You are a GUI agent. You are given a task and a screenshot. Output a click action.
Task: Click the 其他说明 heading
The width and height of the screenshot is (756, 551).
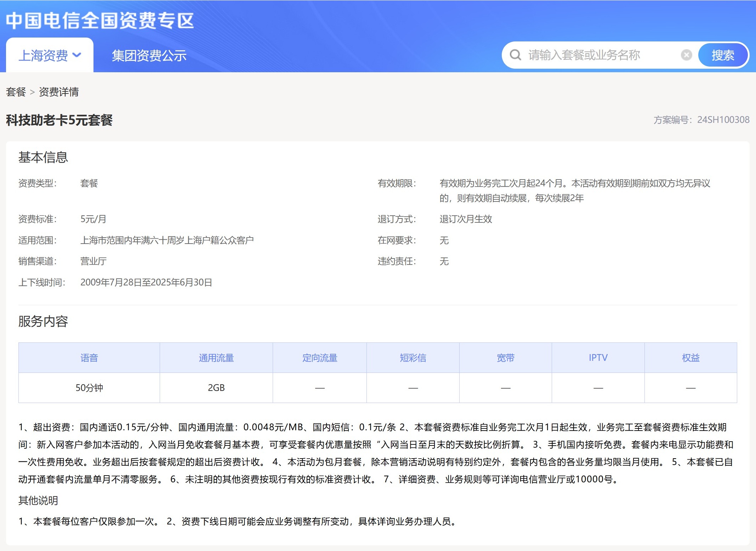(38, 500)
